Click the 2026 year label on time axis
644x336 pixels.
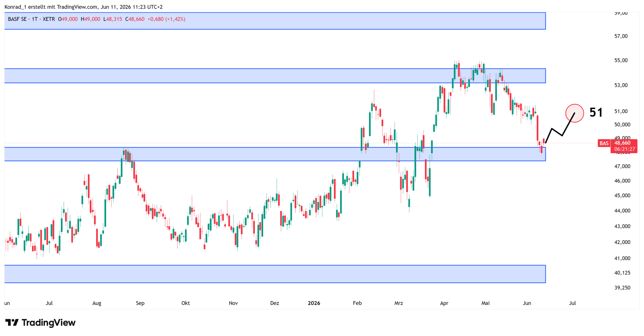[x=314, y=303]
